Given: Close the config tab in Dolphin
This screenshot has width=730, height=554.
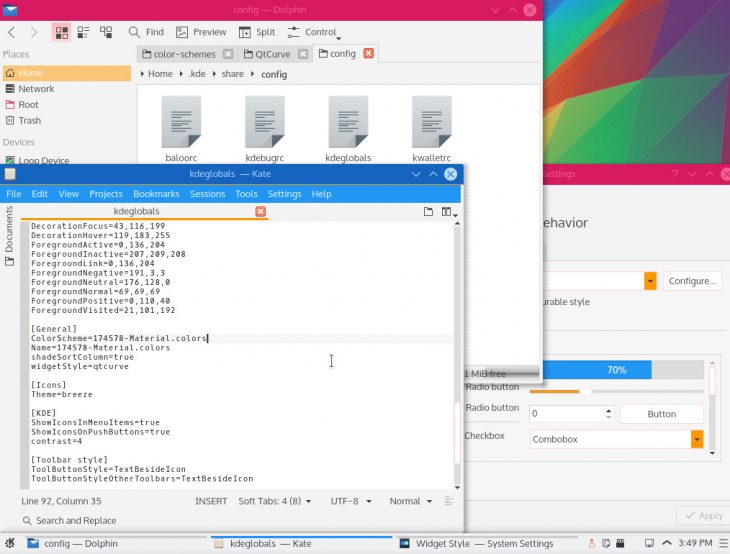Looking at the screenshot, I should point(369,54).
